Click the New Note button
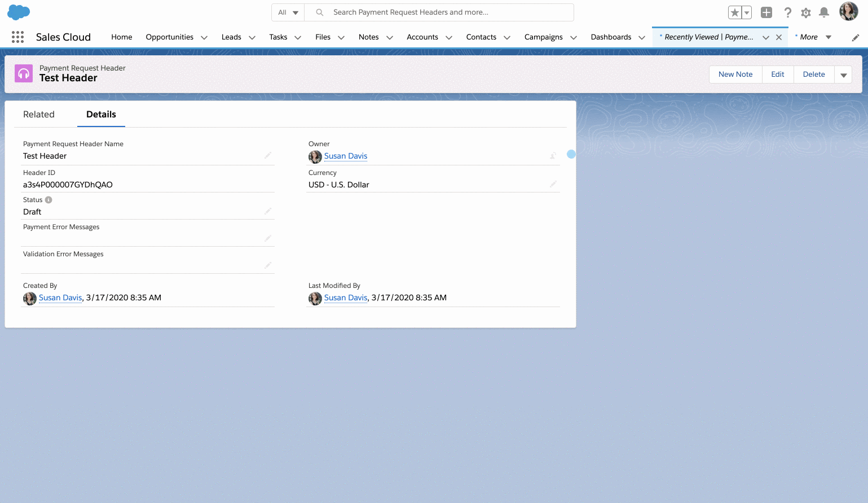The width and height of the screenshot is (868, 503). [735, 75]
